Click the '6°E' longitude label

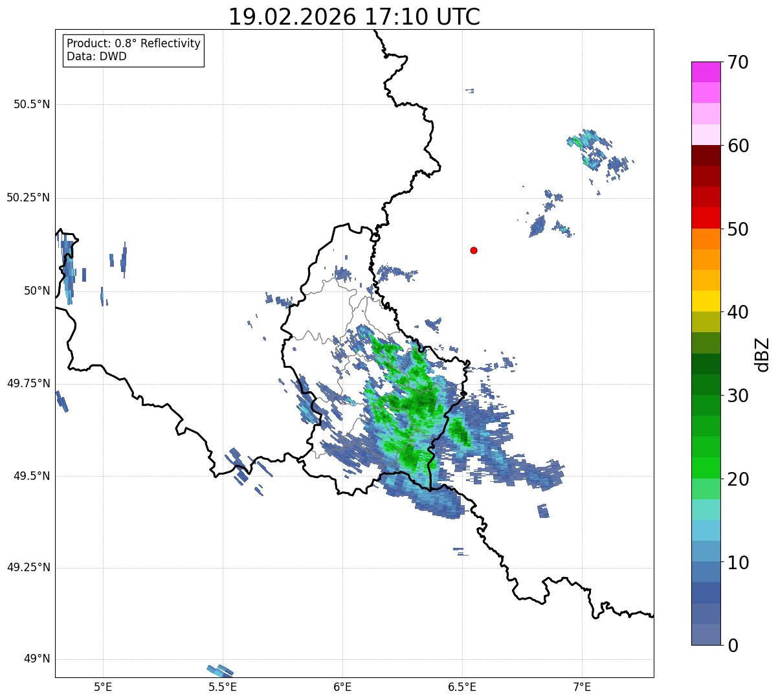[x=342, y=686]
